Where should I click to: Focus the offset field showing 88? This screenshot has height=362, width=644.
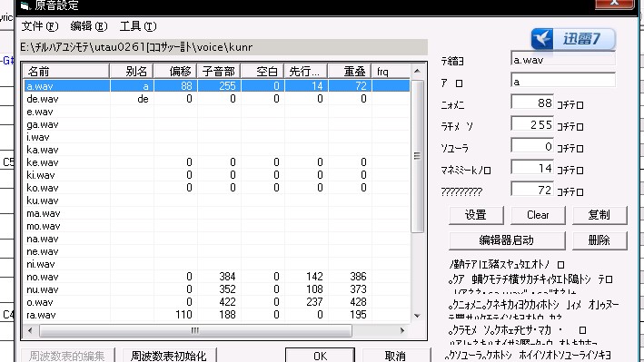click(532, 103)
